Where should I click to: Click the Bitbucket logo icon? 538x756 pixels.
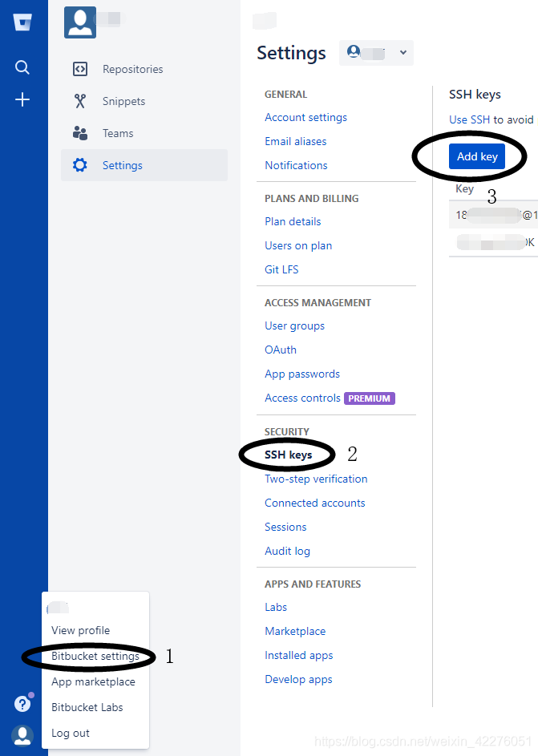click(x=22, y=22)
